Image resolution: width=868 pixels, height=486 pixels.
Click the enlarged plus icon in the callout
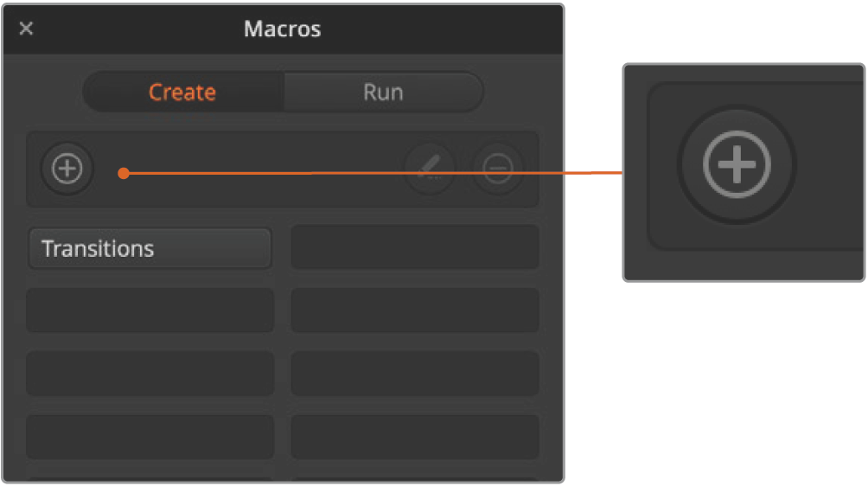click(x=737, y=164)
